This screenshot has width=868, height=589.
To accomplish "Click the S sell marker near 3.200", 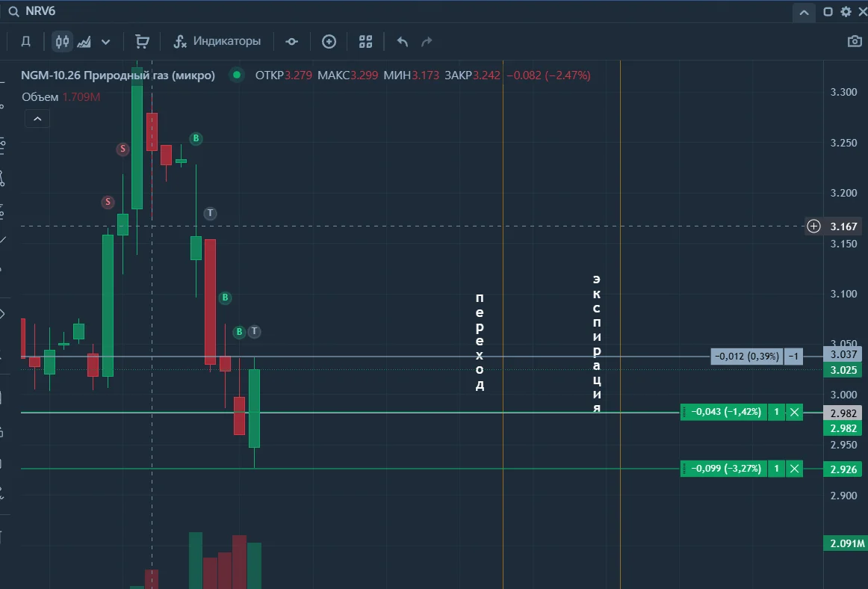I will 108,202.
